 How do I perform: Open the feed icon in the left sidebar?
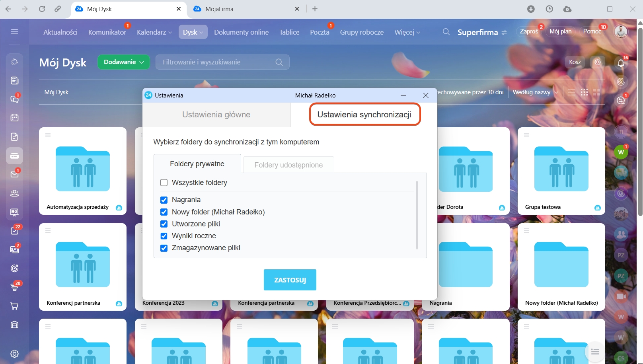[x=15, y=80]
